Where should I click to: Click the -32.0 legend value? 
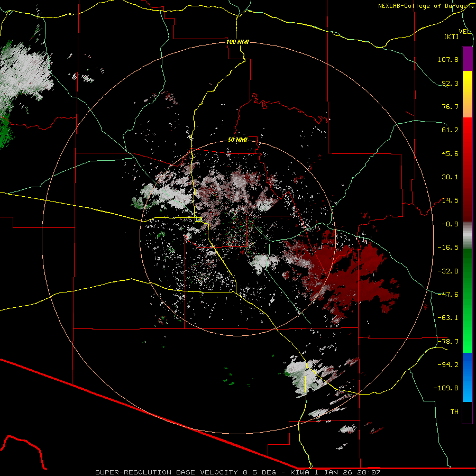(448, 271)
